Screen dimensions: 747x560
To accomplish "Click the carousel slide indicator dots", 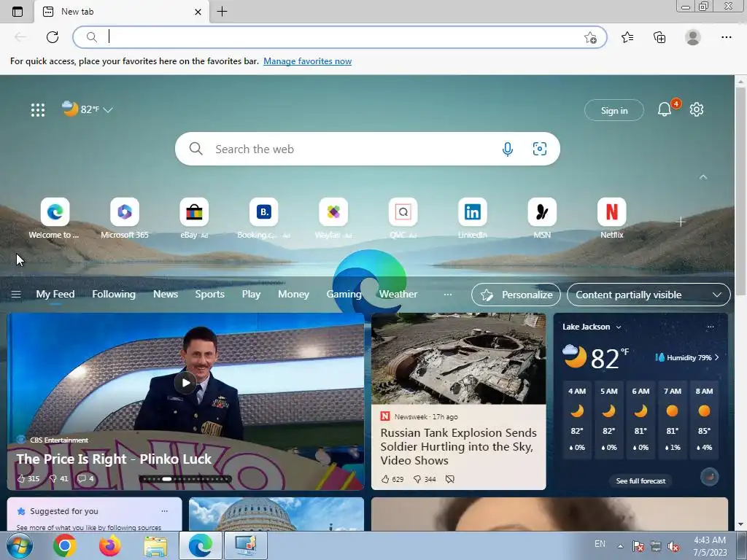I will 185,479.
